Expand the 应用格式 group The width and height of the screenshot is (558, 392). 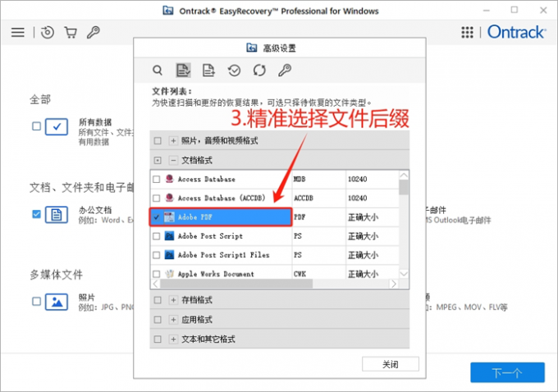tap(173, 320)
